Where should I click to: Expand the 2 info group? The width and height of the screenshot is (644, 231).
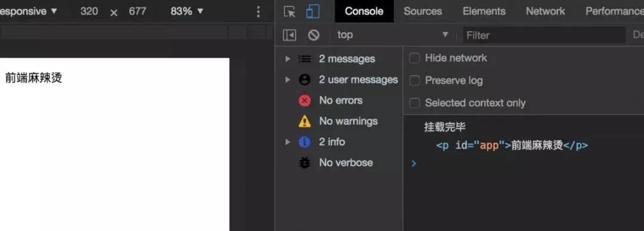(x=287, y=142)
